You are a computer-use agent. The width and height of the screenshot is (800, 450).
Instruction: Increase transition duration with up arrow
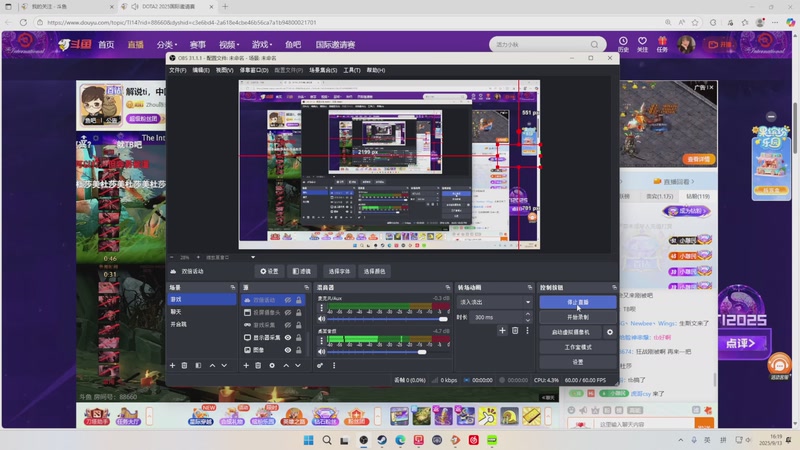tap(528, 314)
